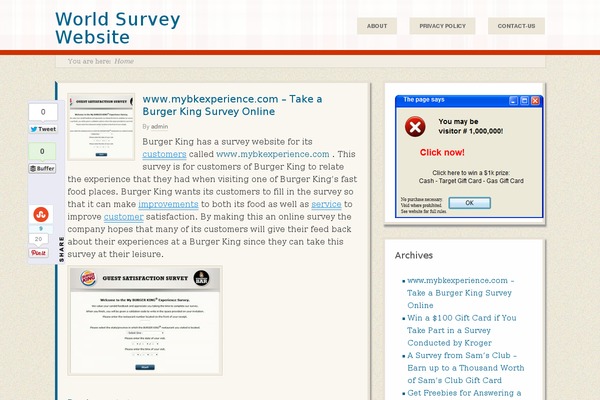Click the red X error icon in ad

(415, 127)
